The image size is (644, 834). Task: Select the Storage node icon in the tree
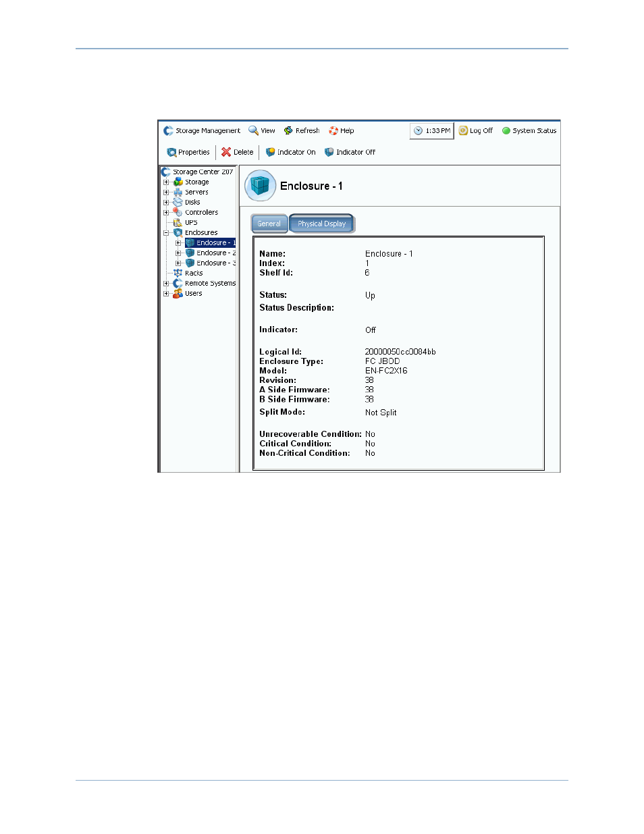coord(178,182)
